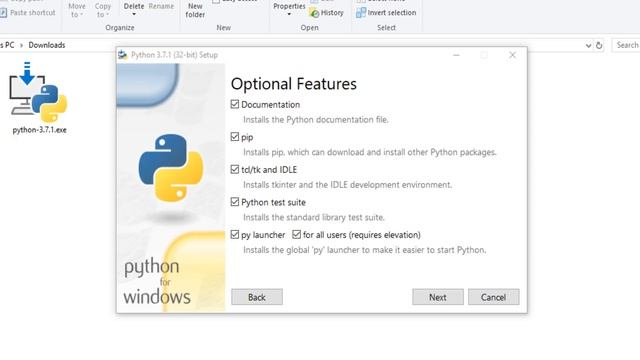
Task: Click Properties in the Open group
Action: click(289, 9)
